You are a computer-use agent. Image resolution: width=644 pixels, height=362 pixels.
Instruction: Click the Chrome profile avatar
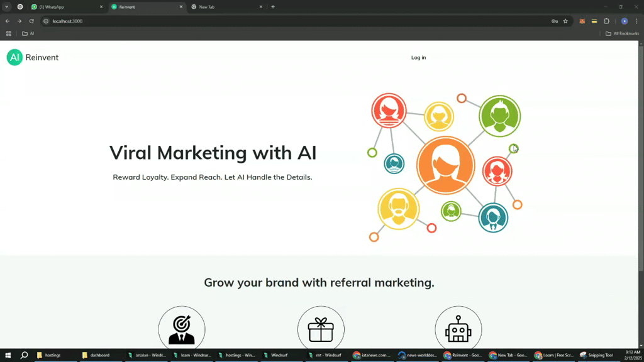point(623,21)
